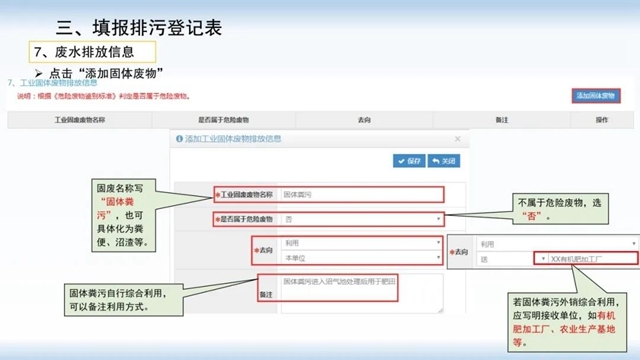The image size is (640, 360).
Task: Open the 本单位 dropdown
Action: [362, 258]
